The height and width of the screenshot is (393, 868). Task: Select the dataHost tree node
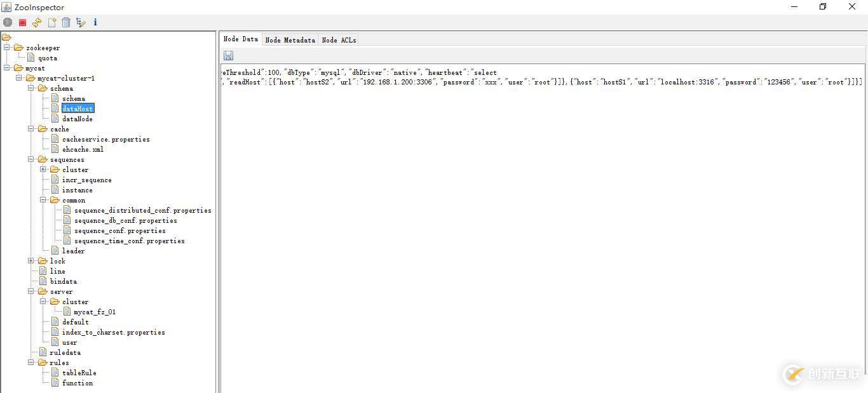(x=78, y=109)
